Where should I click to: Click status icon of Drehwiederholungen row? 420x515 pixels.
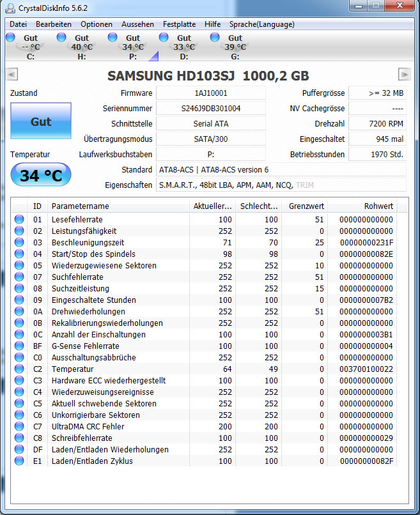19,311
